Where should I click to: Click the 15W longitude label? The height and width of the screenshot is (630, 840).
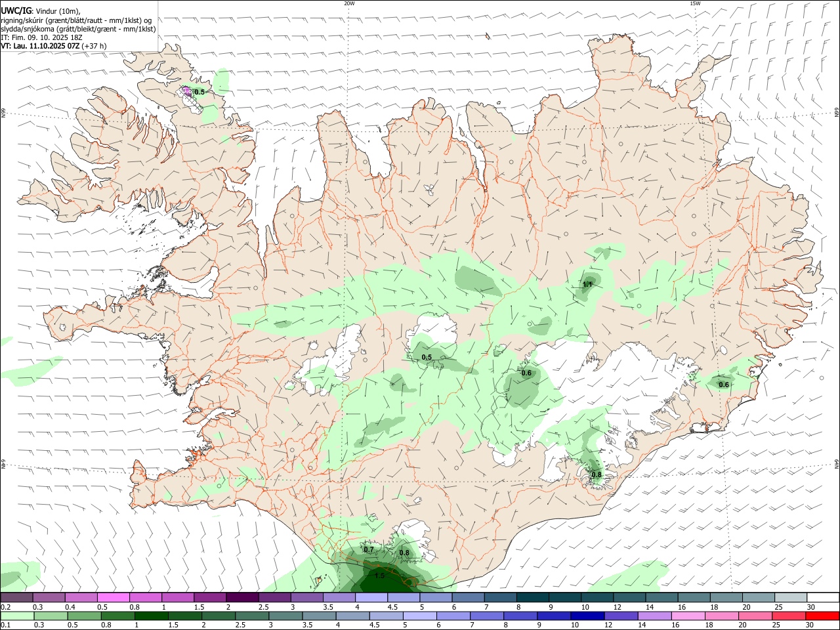pyautogui.click(x=694, y=3)
